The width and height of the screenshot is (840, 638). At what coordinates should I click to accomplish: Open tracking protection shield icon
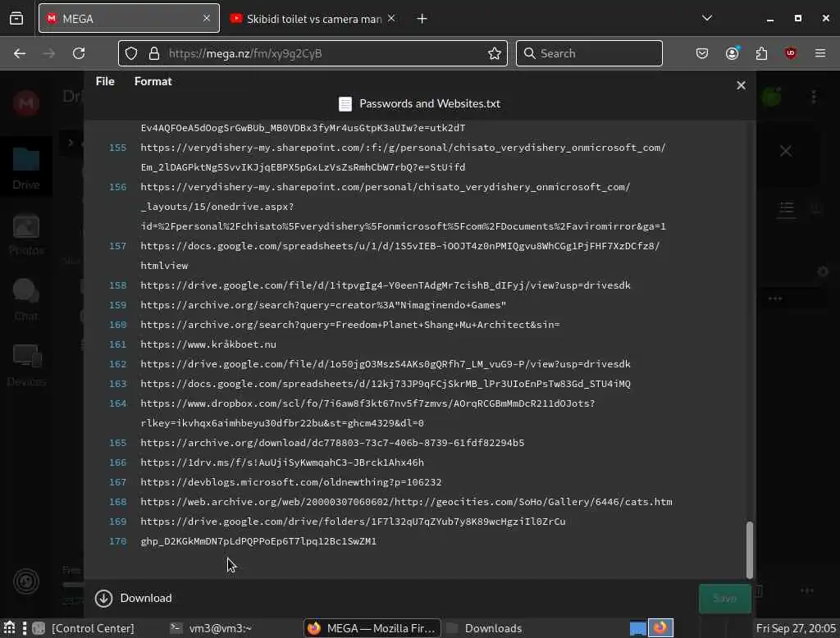[x=131, y=53]
